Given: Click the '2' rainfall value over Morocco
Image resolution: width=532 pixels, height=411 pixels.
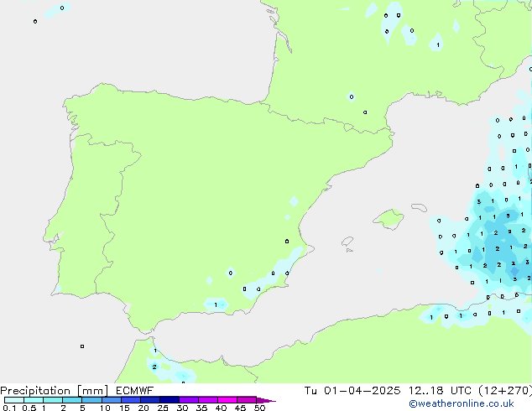Looking at the screenshot, I should (x=154, y=367).
